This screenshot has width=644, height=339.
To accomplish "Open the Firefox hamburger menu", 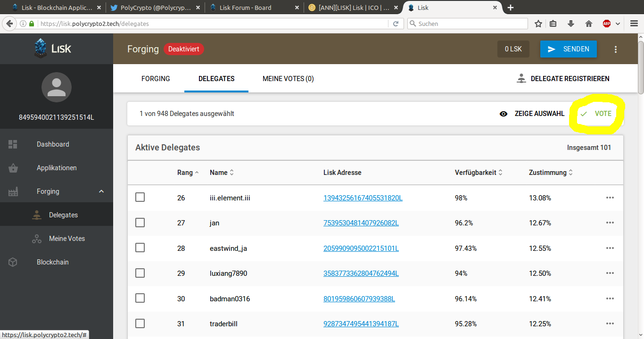I will click(634, 24).
